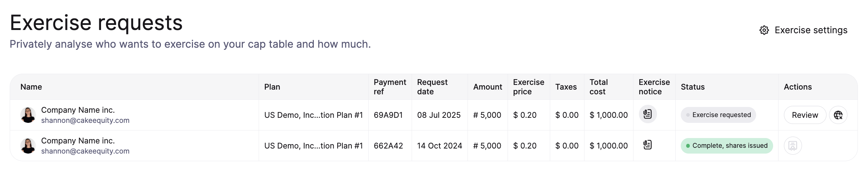
Task: Click payment ref 662A42
Action: tap(388, 146)
